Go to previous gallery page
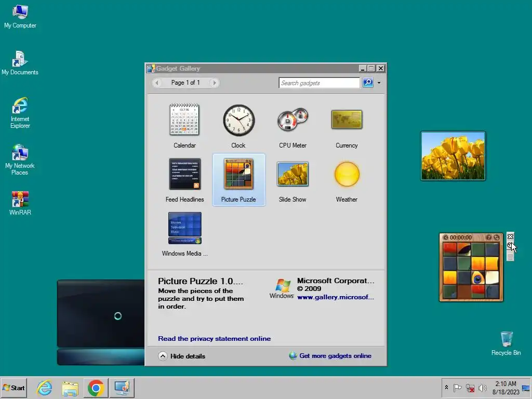Screen dimensions: 532x399 coord(157,83)
